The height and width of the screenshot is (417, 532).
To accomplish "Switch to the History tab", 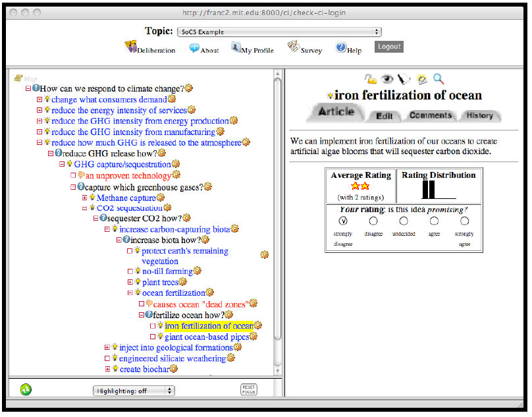I will (x=479, y=115).
